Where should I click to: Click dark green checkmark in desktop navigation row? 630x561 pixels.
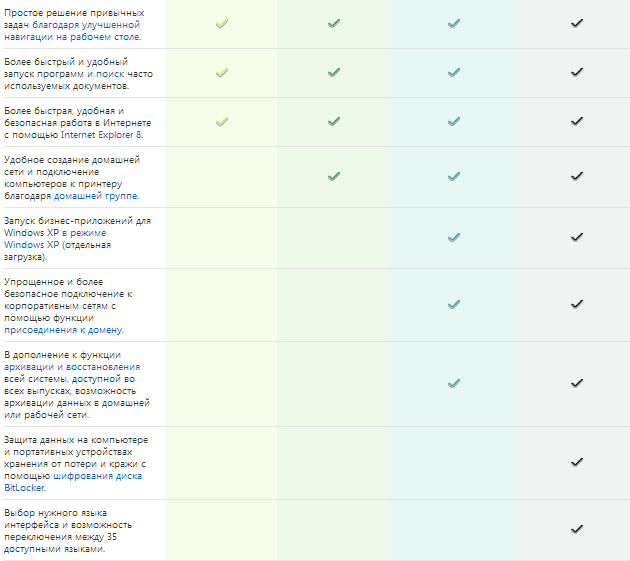tap(334, 24)
